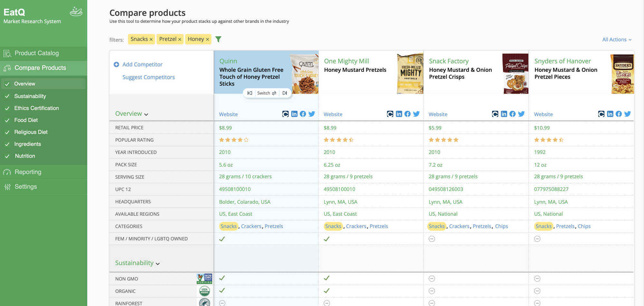This screenshot has height=306, width=644.
Task: Open Reporting in the sidebar
Action: click(43, 172)
